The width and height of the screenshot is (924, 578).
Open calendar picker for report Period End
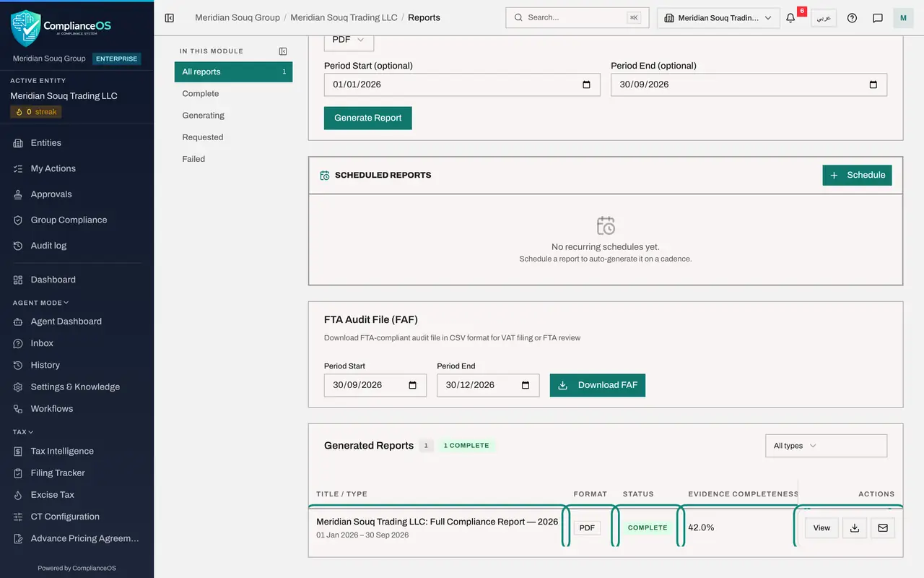[873, 85]
